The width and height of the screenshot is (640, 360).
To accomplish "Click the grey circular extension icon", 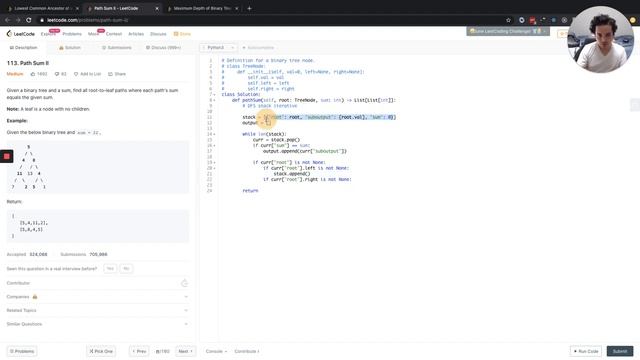I will pyautogui.click(x=564, y=20).
